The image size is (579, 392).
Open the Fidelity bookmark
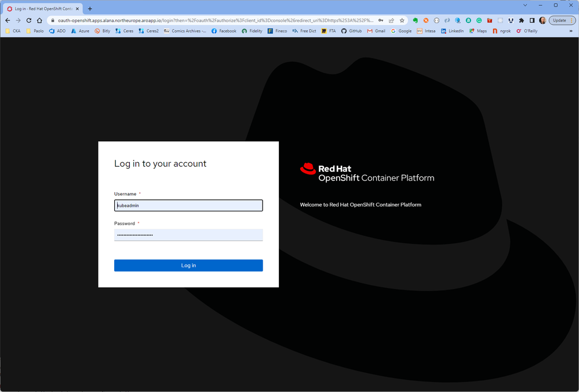[x=252, y=31]
